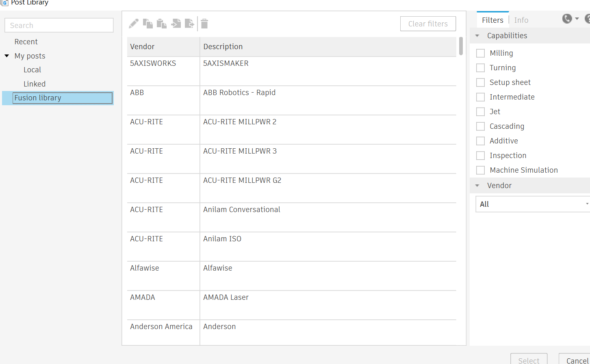Screen dimensions: 590x364
Task: Select the AMADA Laser post
Action: 226,297
